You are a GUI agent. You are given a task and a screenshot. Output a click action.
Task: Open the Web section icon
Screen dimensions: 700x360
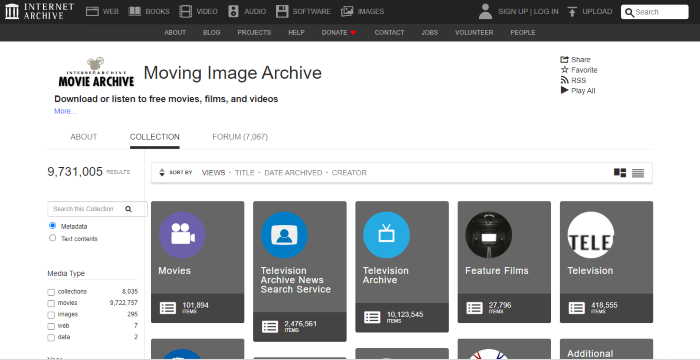click(x=92, y=12)
